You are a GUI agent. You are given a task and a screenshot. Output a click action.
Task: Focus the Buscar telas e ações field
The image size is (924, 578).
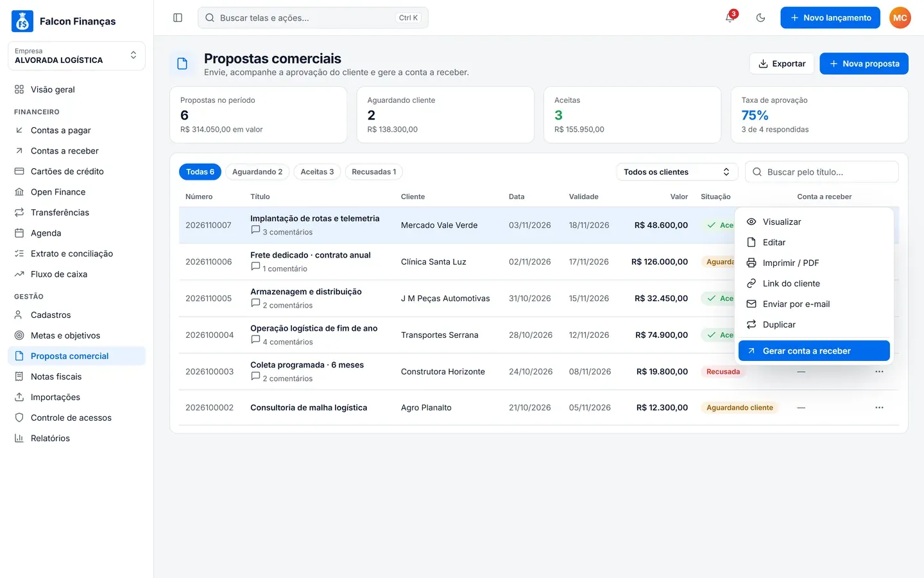pyautogui.click(x=313, y=18)
